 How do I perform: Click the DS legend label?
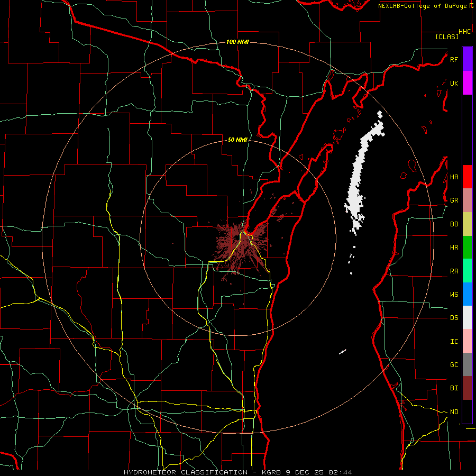(454, 318)
